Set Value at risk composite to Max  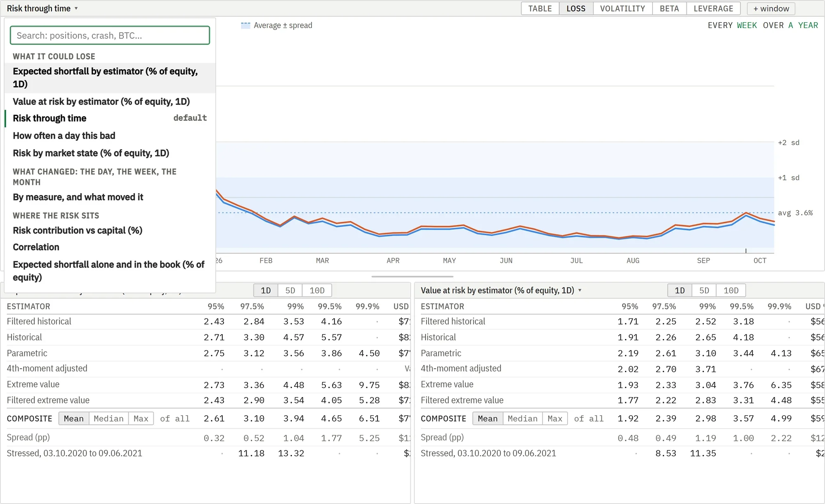tap(555, 419)
